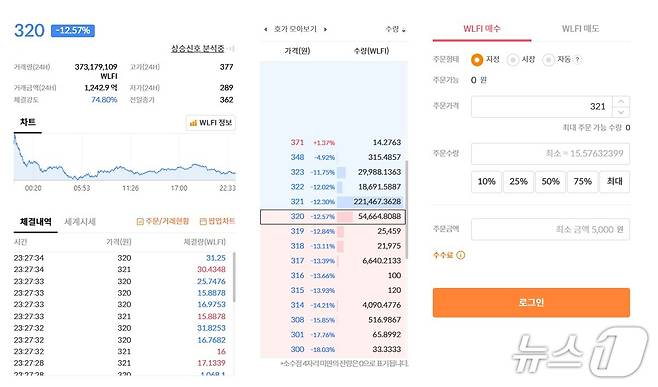Screen dimensions: 658x387
Task: Select highlighted row with 54,664.8088
Action: click(333, 217)
